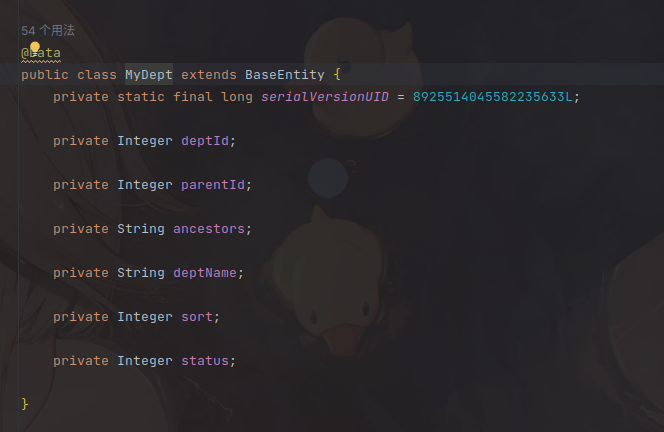The image size is (664, 432).
Task: Click the opening curly brace after BaseEntity
Action: click(337, 75)
